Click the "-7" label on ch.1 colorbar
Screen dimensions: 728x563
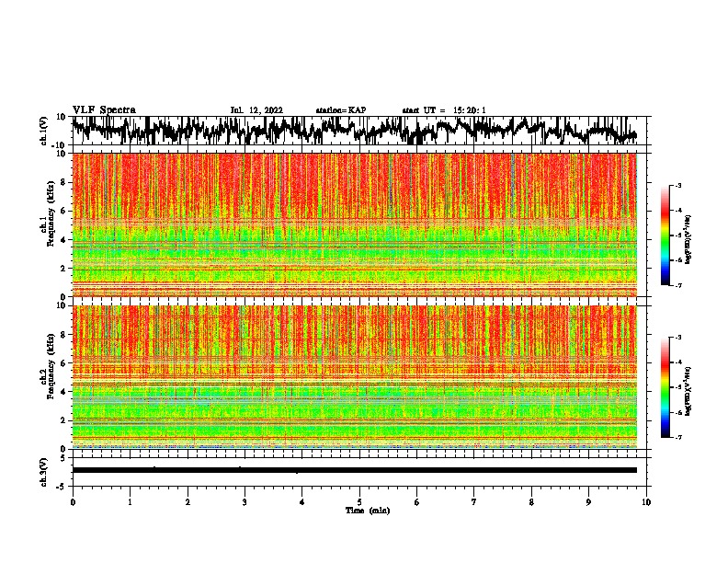point(677,285)
